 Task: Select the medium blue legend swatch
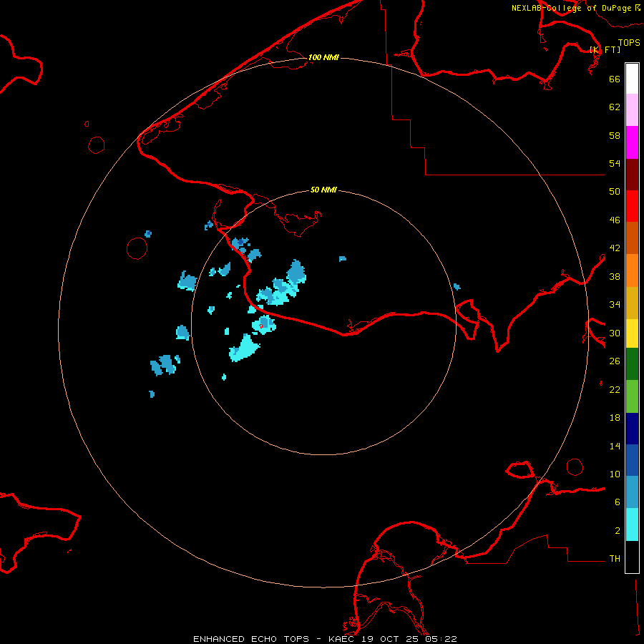pyautogui.click(x=632, y=460)
